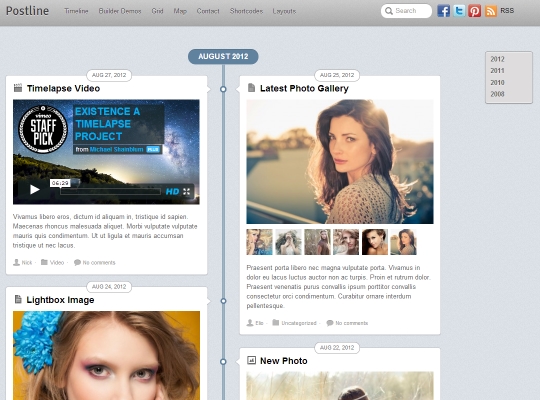Open the sixth gallery thumbnail
The image size is (540, 400).
click(x=403, y=242)
